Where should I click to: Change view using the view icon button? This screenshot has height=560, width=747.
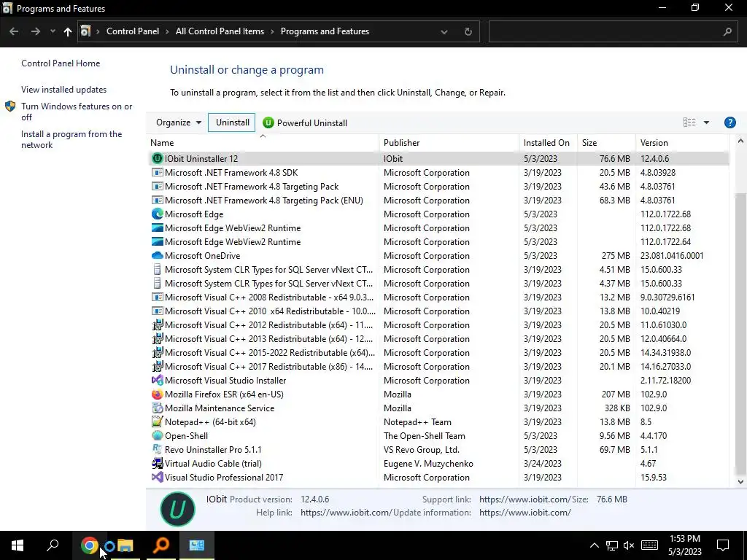click(689, 122)
